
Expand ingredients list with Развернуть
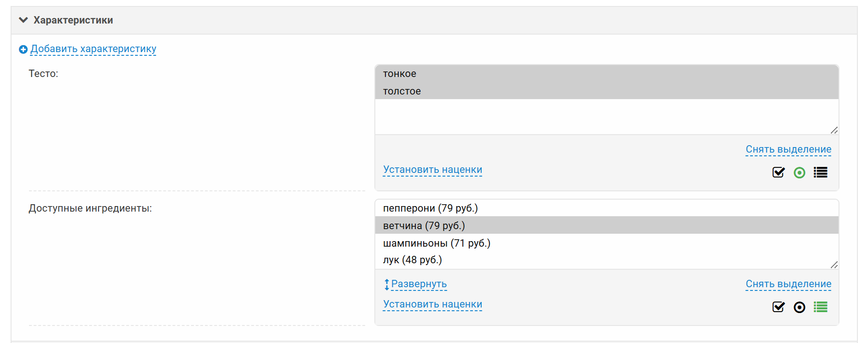419,284
